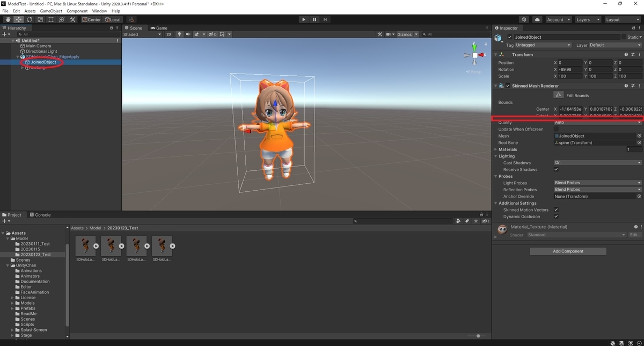Select 20230115 folder in Project
Screen dimensions: 644x346
pyautogui.click(x=30, y=249)
